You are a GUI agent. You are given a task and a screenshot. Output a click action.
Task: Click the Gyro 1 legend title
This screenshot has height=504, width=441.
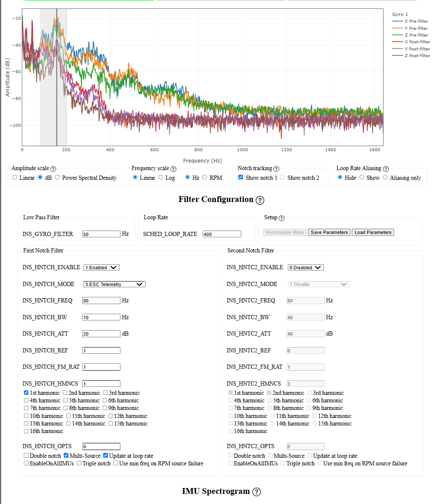point(400,14)
